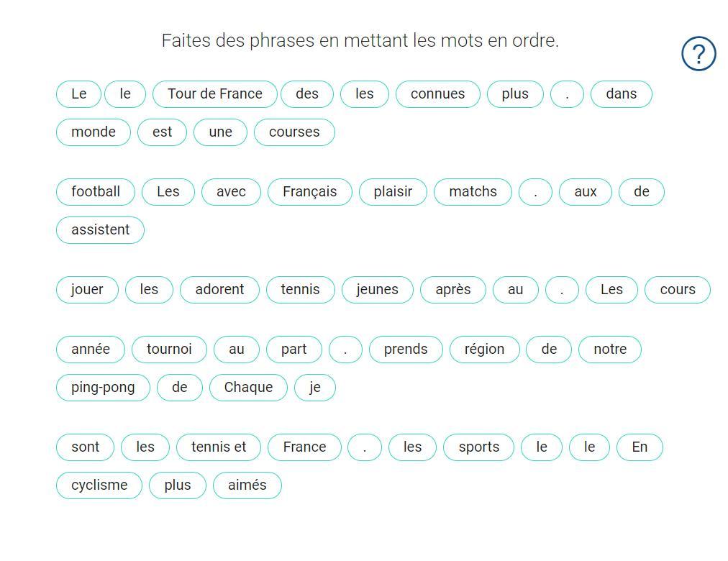Image resolution: width=728 pixels, height=561 pixels.
Task: Click the 'connues' word in first sentence
Action: [x=438, y=94]
